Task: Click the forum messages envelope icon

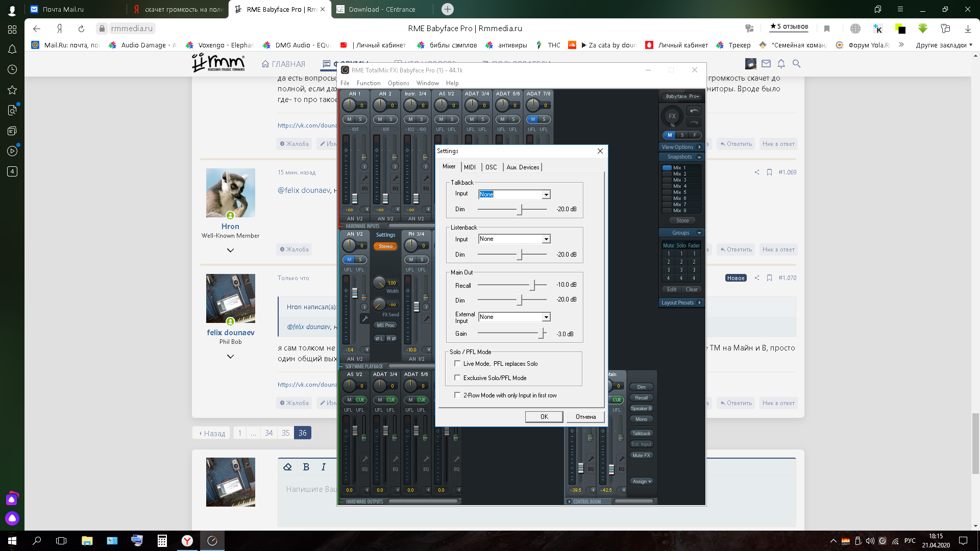Action: 766,64
